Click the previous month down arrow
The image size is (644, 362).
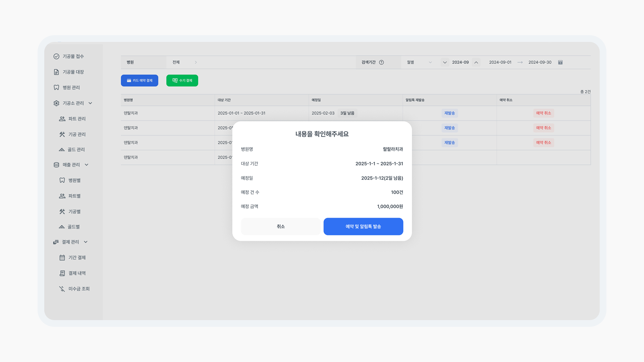tap(445, 62)
